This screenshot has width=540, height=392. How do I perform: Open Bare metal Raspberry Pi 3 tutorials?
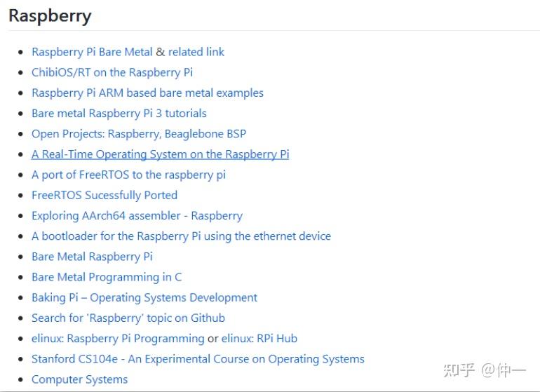(x=119, y=114)
